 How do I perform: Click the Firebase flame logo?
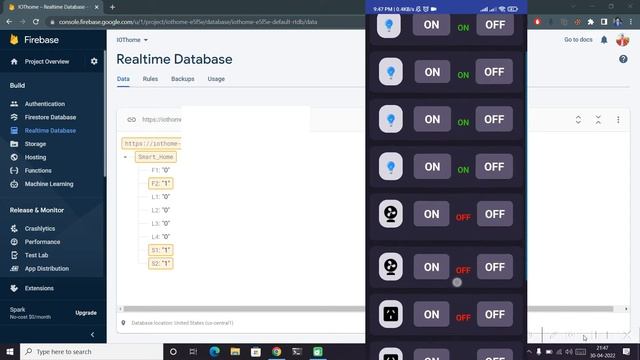[14, 40]
